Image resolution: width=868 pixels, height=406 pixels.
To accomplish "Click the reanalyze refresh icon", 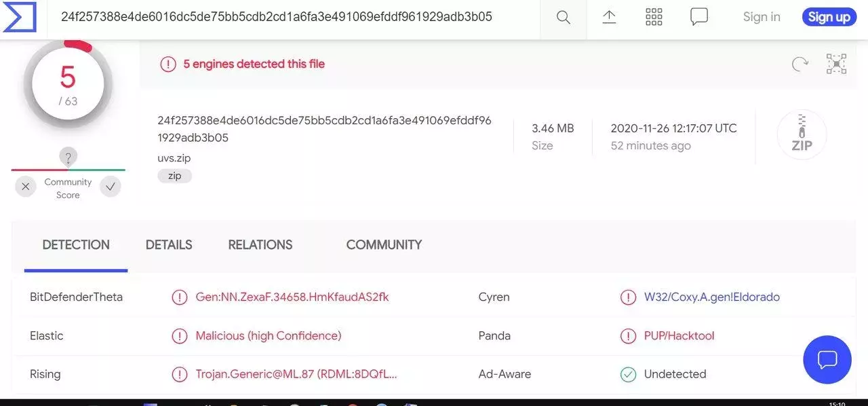I will (800, 64).
